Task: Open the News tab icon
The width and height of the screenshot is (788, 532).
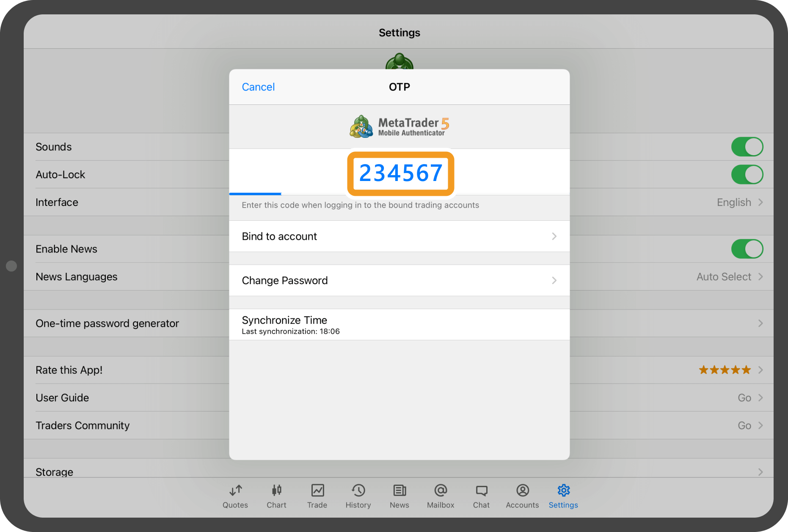Action: click(x=399, y=491)
